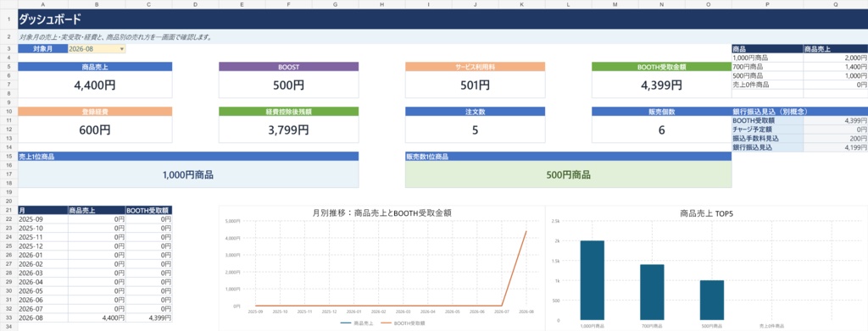868x331 pixels.
Task: Click the 200円 transfer fee value
Action: pos(835,138)
